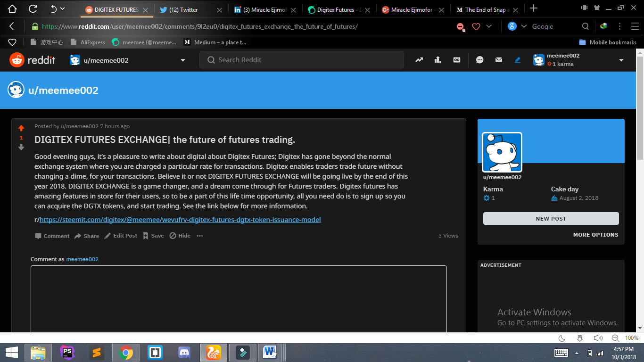Hide the post with Hide button

(180, 236)
